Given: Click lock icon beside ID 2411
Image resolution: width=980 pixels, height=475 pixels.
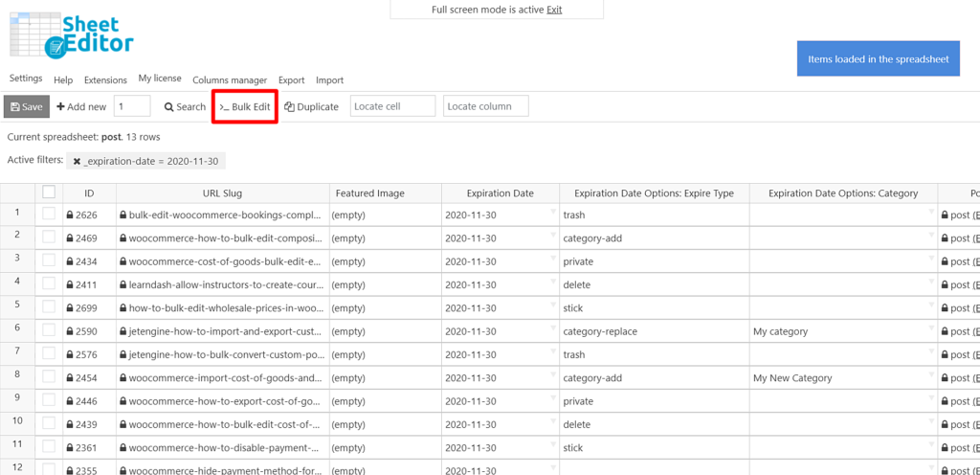Looking at the screenshot, I should 70,284.
